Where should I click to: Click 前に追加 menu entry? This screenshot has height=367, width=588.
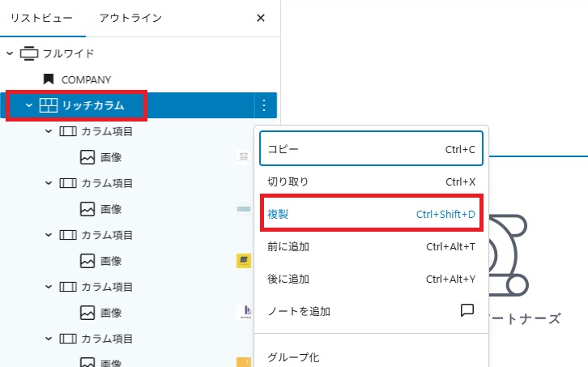coord(371,246)
